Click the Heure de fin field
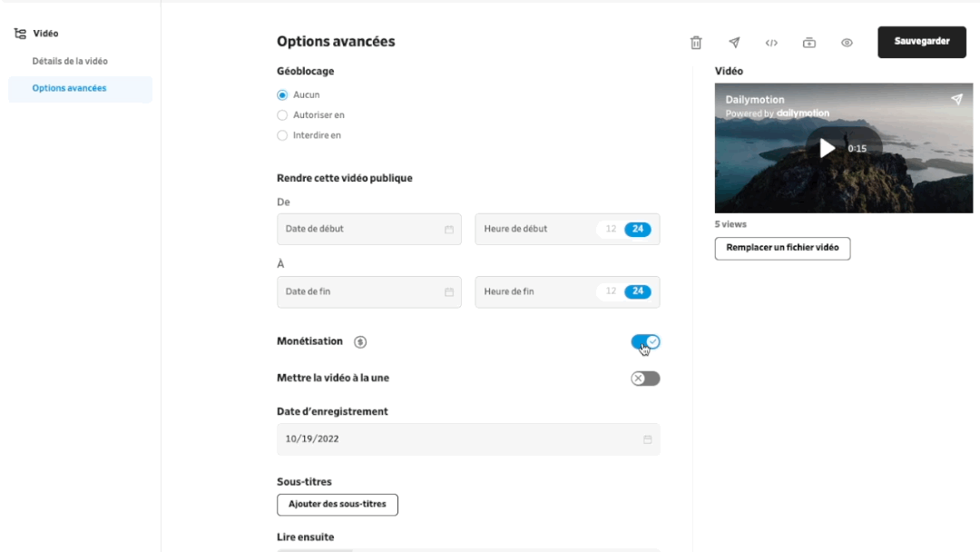The width and height of the screenshot is (980, 552). click(567, 292)
